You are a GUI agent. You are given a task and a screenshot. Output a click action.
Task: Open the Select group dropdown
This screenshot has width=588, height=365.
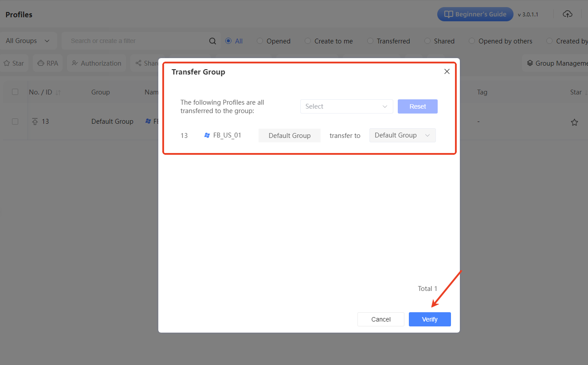point(346,106)
